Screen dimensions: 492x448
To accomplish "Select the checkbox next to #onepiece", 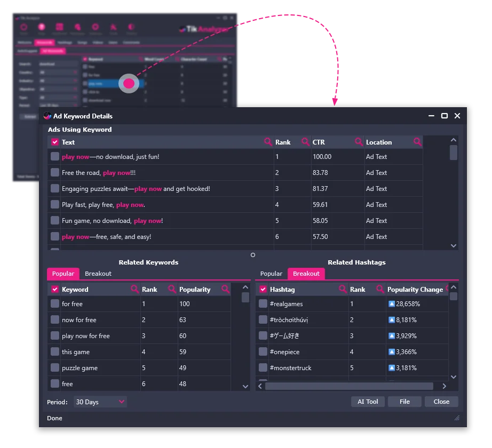I will pos(263,352).
